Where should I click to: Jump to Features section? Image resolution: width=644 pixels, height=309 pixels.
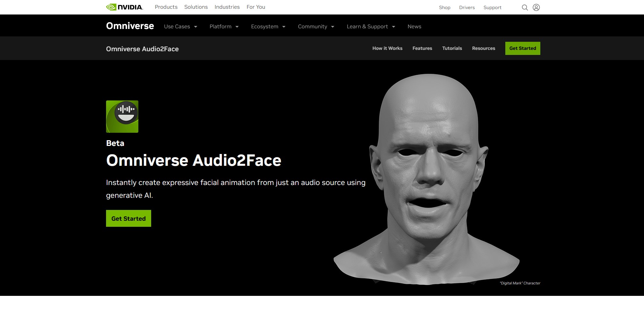pyautogui.click(x=422, y=48)
